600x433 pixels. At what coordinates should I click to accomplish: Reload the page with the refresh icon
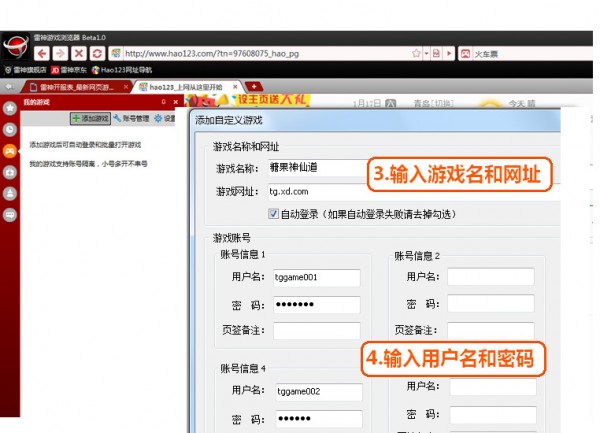[x=97, y=52]
